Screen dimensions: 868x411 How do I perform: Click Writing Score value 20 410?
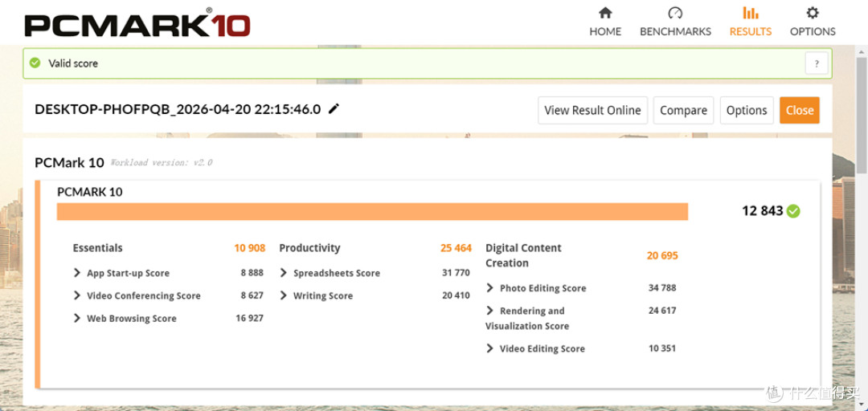click(x=457, y=295)
